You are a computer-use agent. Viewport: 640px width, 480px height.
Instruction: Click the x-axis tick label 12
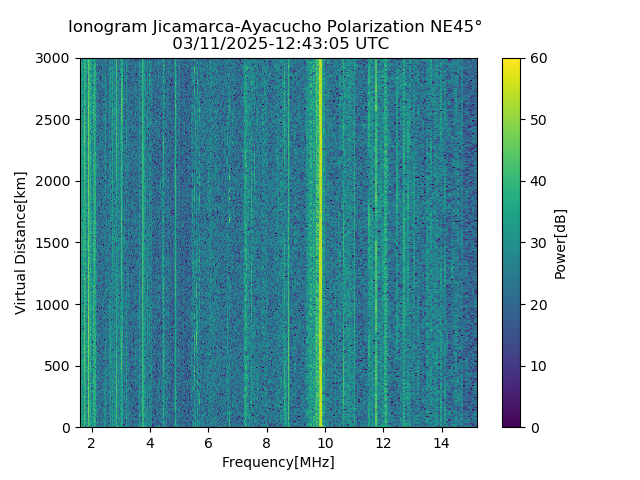pyautogui.click(x=383, y=443)
